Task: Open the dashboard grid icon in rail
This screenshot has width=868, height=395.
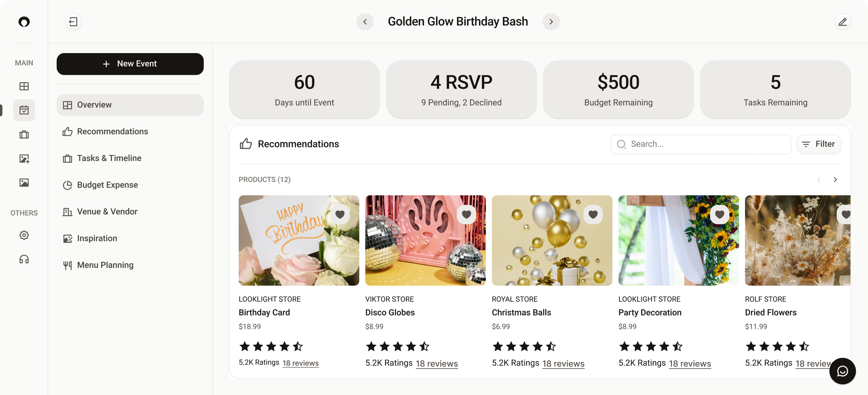Action: tap(24, 86)
